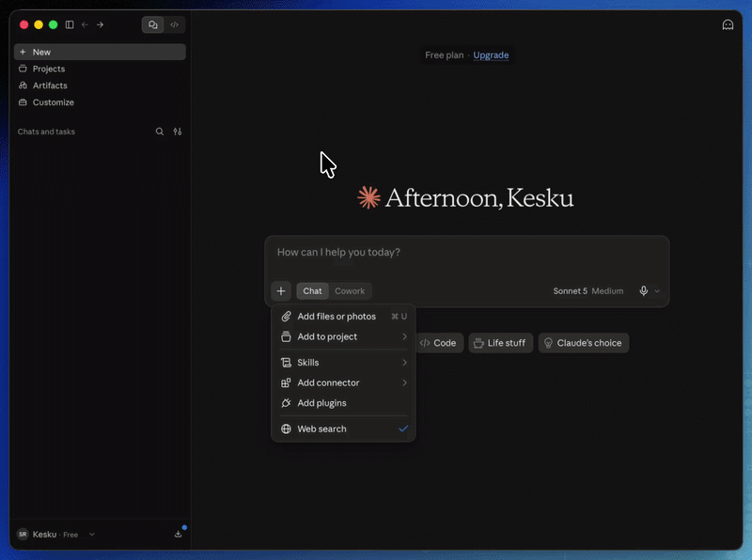Toggle the sidebar panel icon

[70, 24]
